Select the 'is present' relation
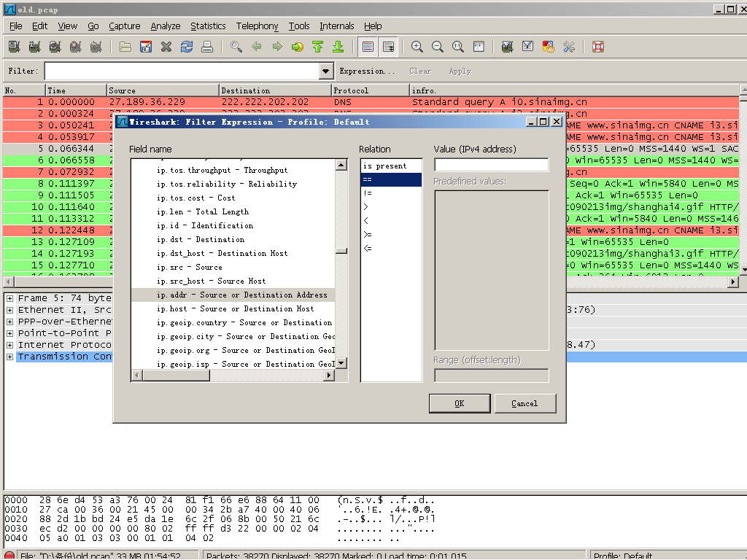This screenshot has width=747, height=560. [391, 166]
